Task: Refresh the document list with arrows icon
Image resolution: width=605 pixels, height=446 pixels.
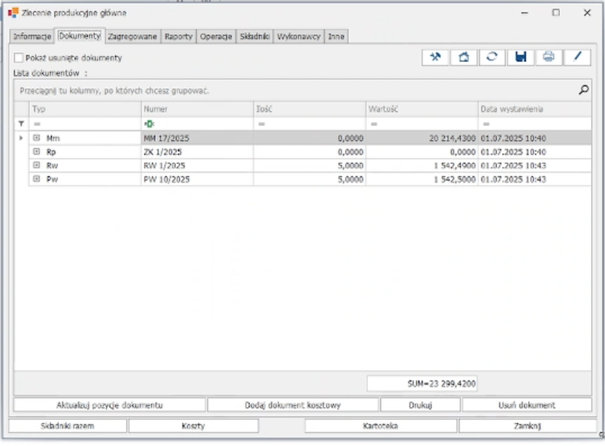Action: tap(492, 57)
